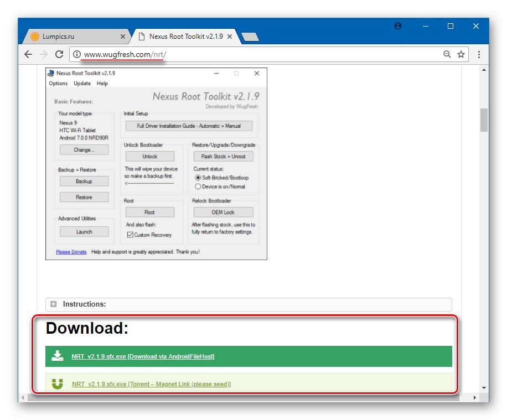Select the Nexus Root Toolkit v2.1.9 tab
Screen dimensions: 507x420
point(185,37)
